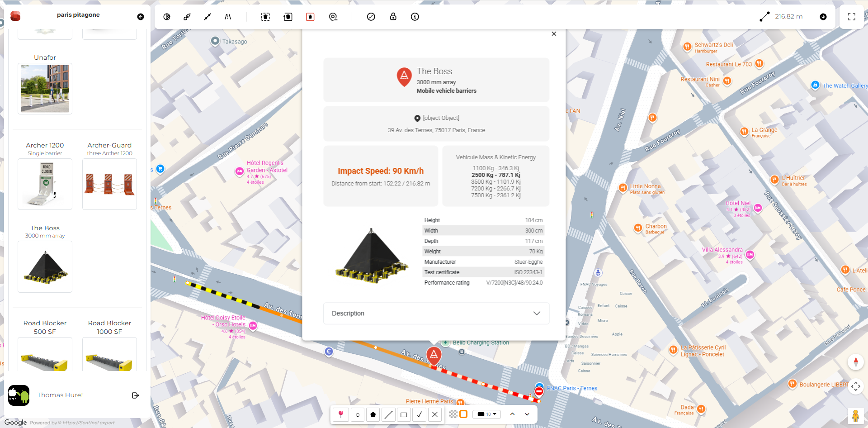868x428 pixels.
Task: Open Street View pegman
Action: [x=855, y=415]
